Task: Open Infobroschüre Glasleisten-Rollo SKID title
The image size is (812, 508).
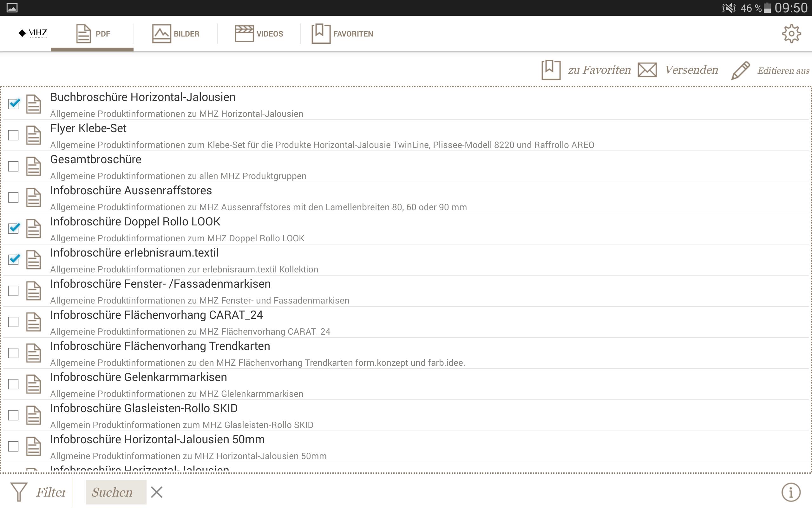Action: point(144,408)
